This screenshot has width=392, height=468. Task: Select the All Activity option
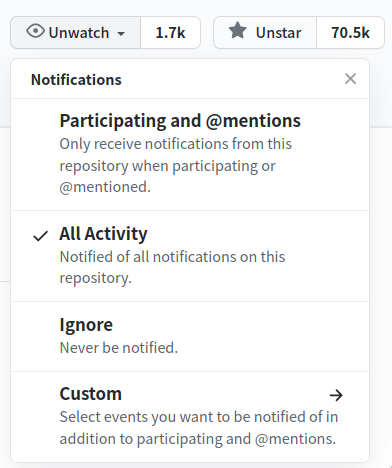tap(190, 256)
